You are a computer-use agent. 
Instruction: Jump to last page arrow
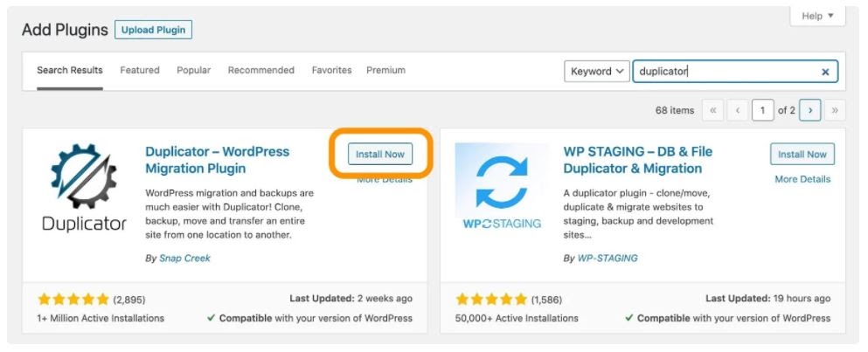click(x=835, y=110)
